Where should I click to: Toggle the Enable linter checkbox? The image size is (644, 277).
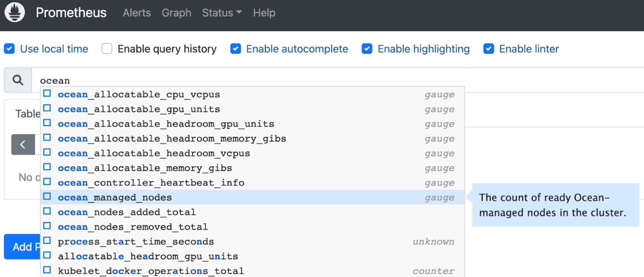489,49
